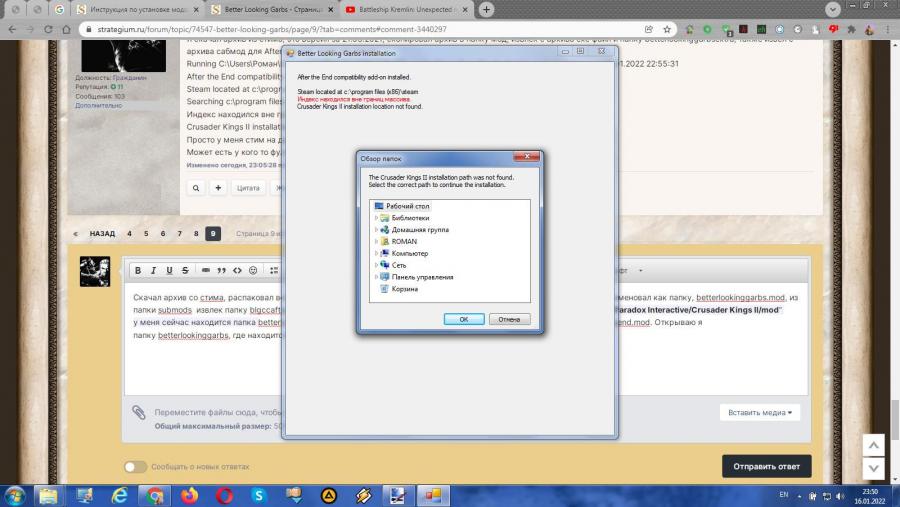Expand Сеть tree node arrow
Viewport: 900px width, 507px height.
377,265
